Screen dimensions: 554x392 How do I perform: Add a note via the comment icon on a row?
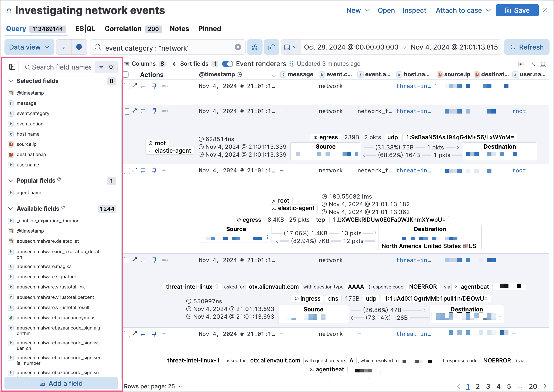click(143, 86)
